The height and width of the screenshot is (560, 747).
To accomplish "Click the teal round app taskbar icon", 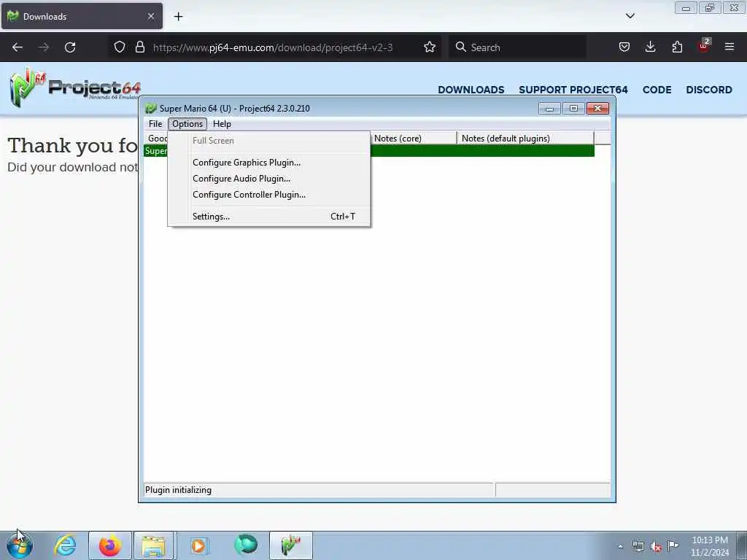I will coord(246,545).
